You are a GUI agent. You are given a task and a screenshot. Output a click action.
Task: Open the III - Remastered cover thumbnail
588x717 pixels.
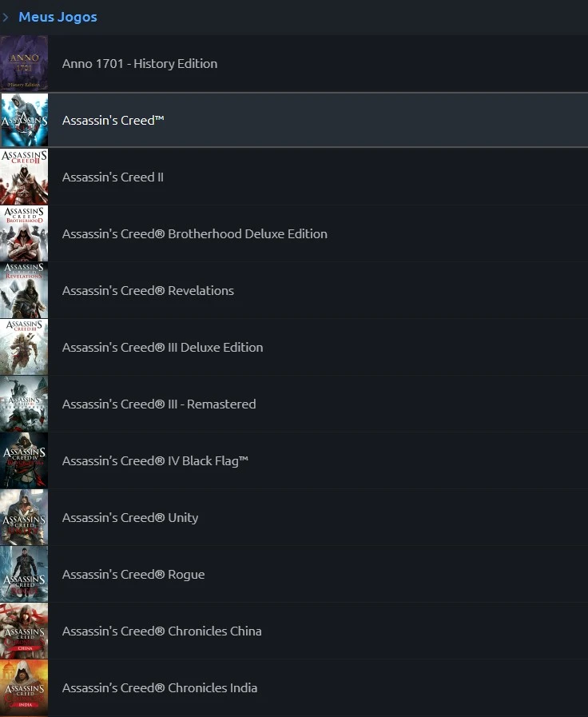tap(24, 404)
